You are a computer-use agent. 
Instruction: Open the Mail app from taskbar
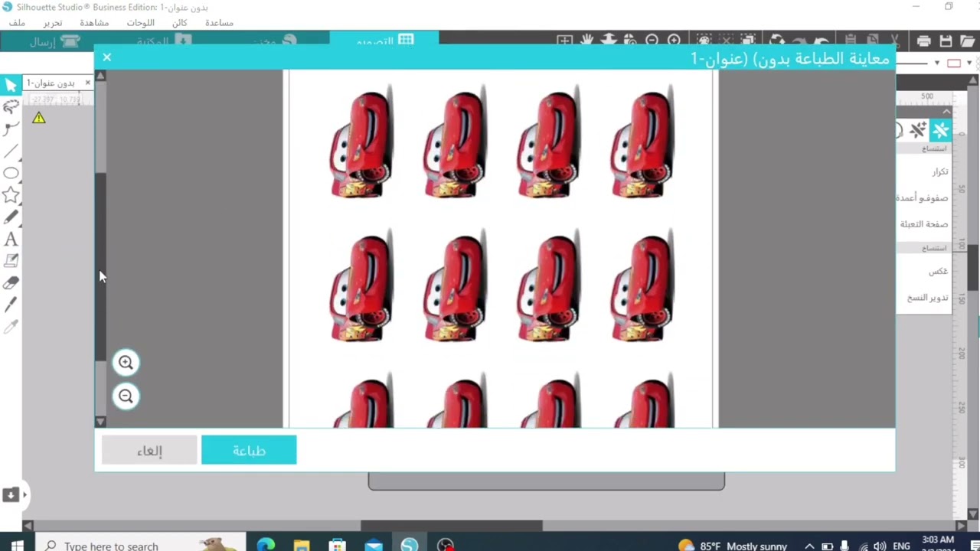pos(374,546)
